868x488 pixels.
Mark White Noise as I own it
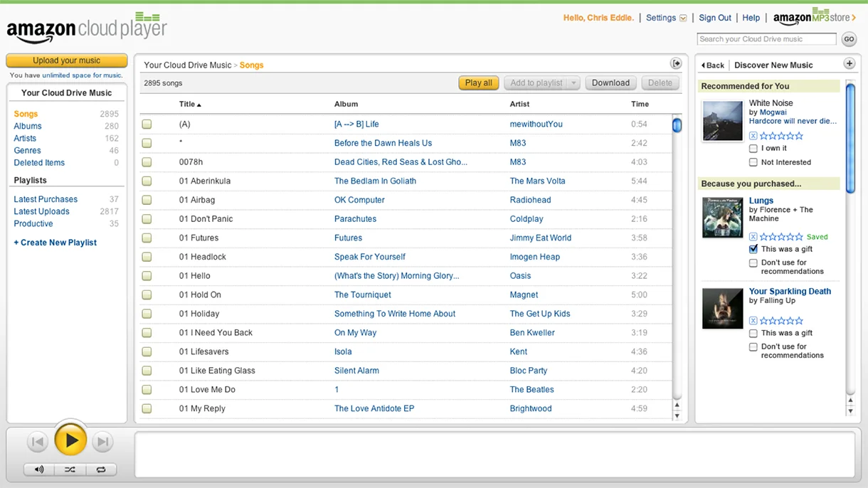point(753,149)
